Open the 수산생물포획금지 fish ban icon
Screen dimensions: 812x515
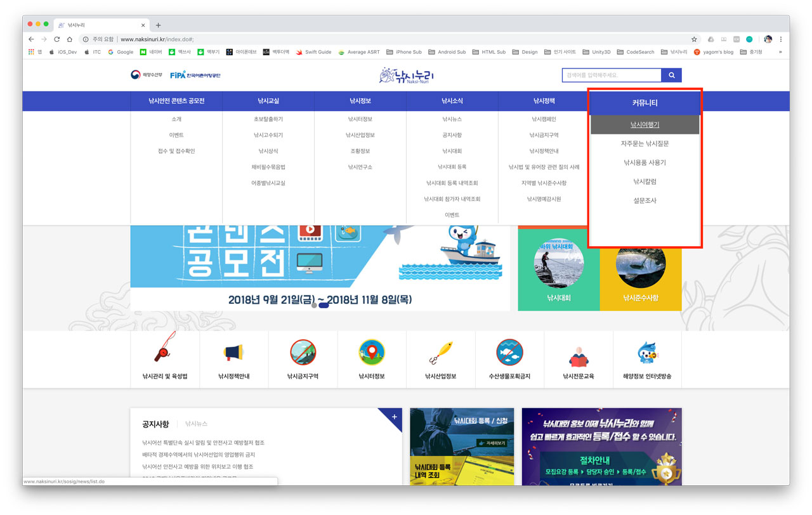click(x=509, y=352)
